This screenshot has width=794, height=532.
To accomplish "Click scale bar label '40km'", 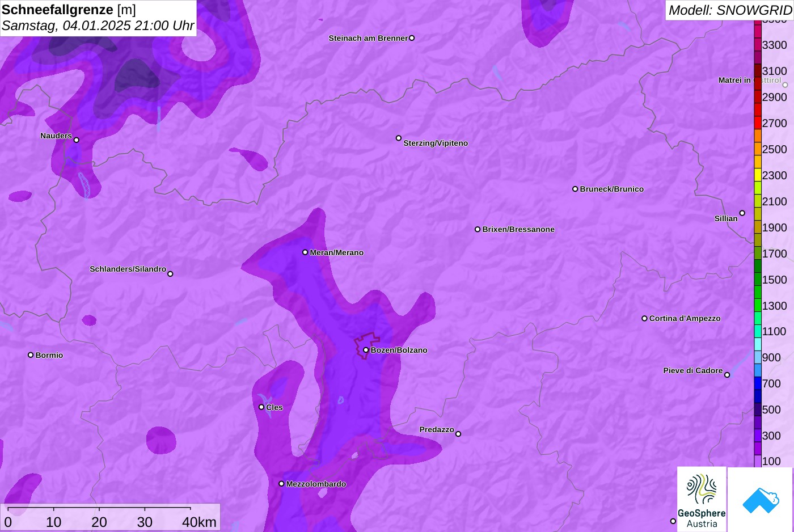I will [x=199, y=522].
